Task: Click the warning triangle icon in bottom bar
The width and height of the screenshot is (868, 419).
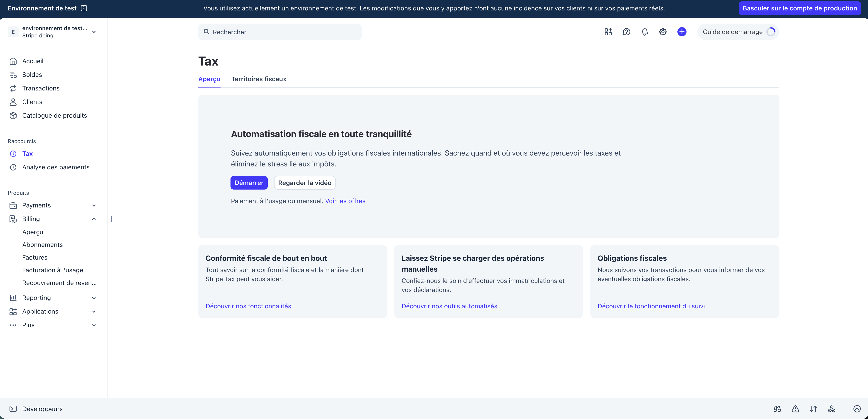Action: 795,409
